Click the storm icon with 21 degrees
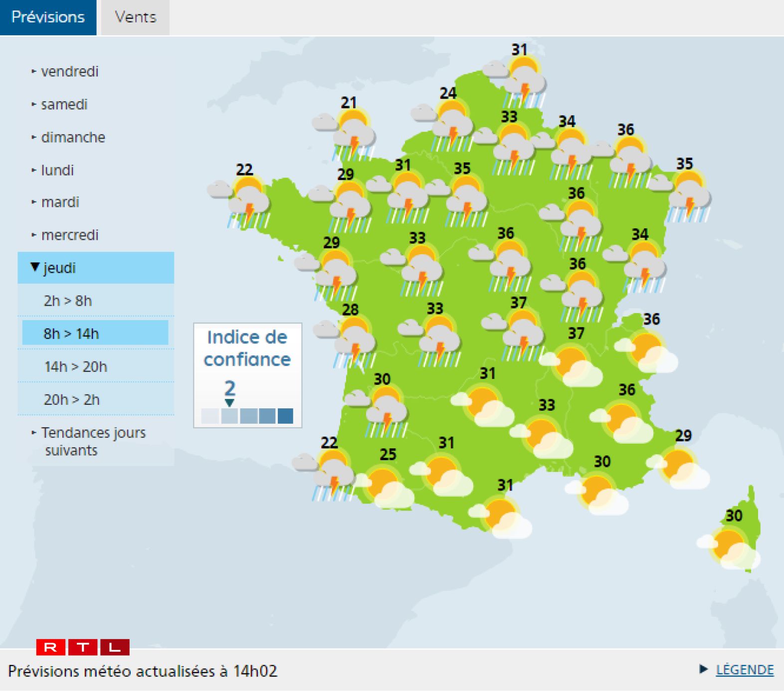 click(x=345, y=134)
